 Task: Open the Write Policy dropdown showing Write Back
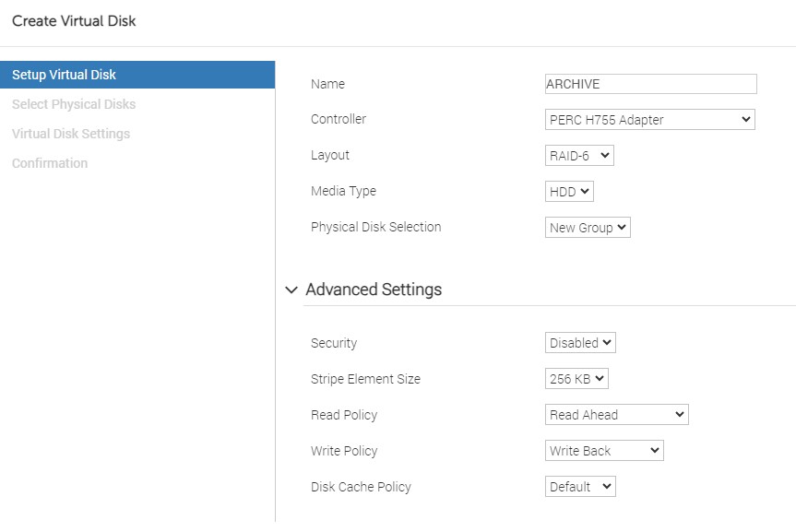tap(603, 450)
